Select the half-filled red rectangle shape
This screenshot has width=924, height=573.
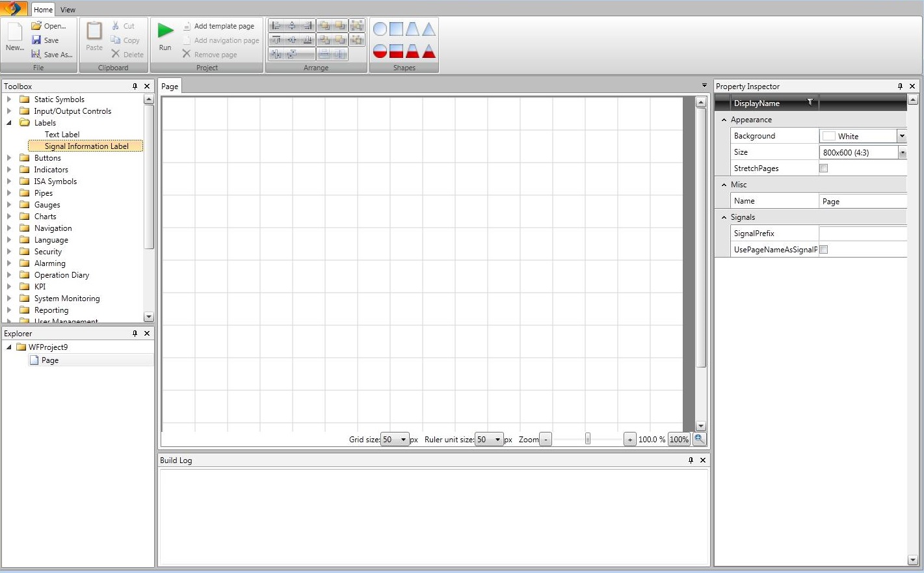point(396,51)
